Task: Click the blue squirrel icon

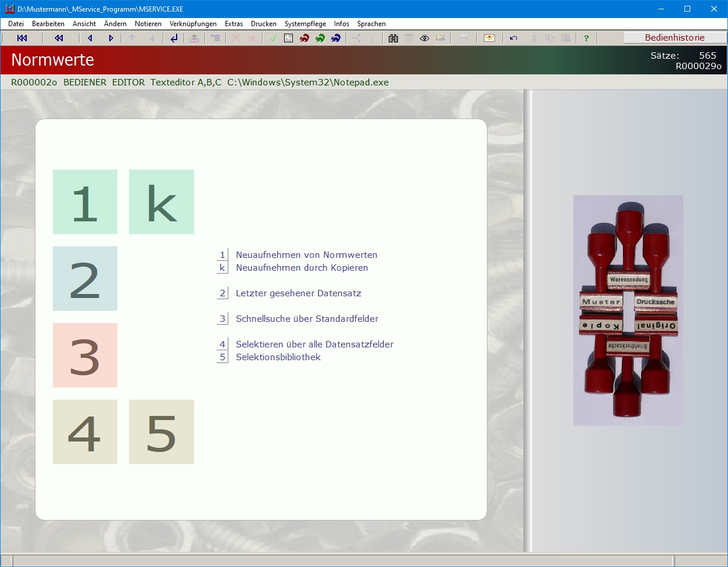Action: [x=336, y=38]
